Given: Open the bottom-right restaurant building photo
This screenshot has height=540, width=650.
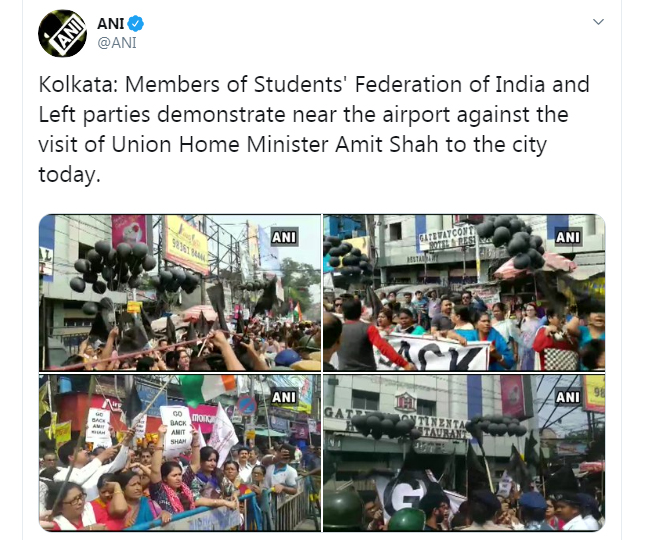Looking at the screenshot, I should (x=464, y=453).
